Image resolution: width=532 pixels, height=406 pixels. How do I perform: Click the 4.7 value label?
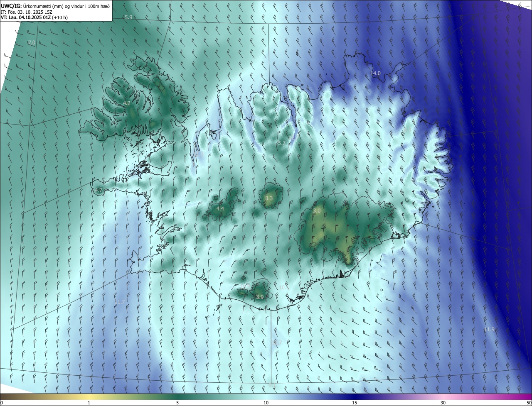[99, 191]
